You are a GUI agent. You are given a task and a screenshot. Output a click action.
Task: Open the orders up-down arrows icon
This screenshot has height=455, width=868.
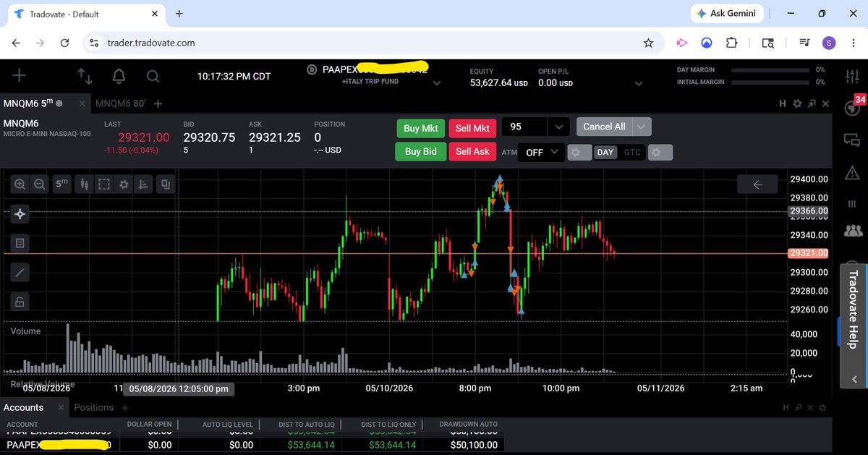tap(85, 76)
